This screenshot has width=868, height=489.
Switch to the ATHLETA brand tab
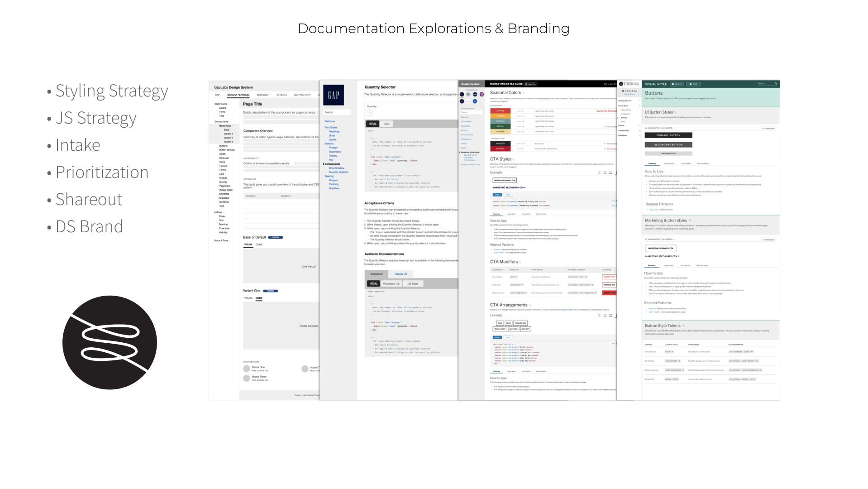pyautogui.click(x=282, y=95)
